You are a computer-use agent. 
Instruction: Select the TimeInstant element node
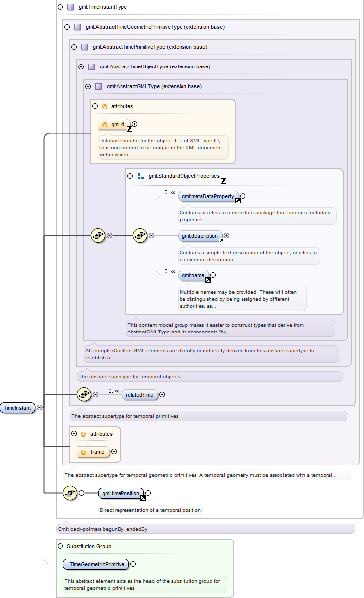(x=18, y=408)
